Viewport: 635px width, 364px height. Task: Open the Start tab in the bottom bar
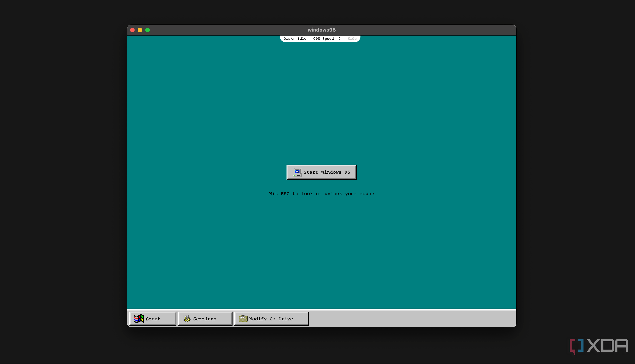click(x=153, y=318)
